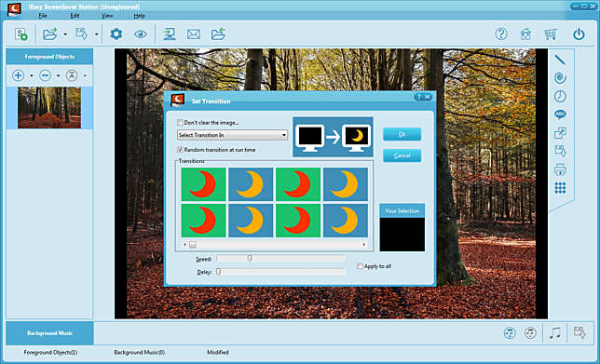Click the save project icon in the toolbar
This screenshot has width=600, height=364.
point(81,34)
